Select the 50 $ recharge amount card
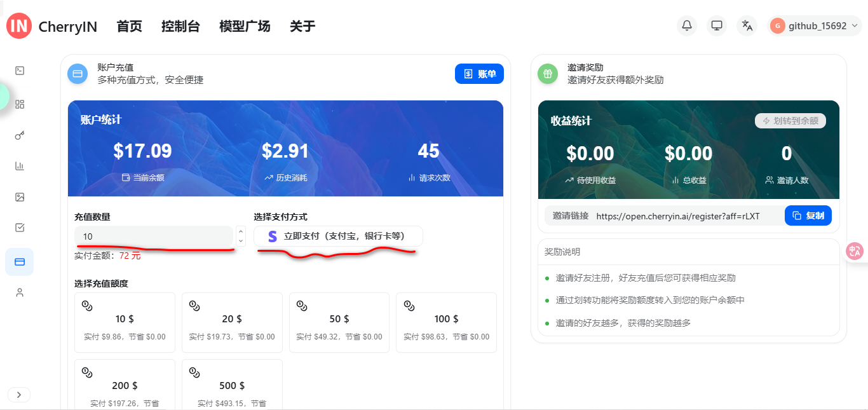868x410 pixels. coord(339,322)
